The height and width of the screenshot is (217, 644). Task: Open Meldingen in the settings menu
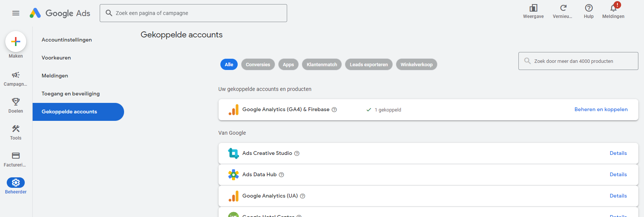(55, 76)
